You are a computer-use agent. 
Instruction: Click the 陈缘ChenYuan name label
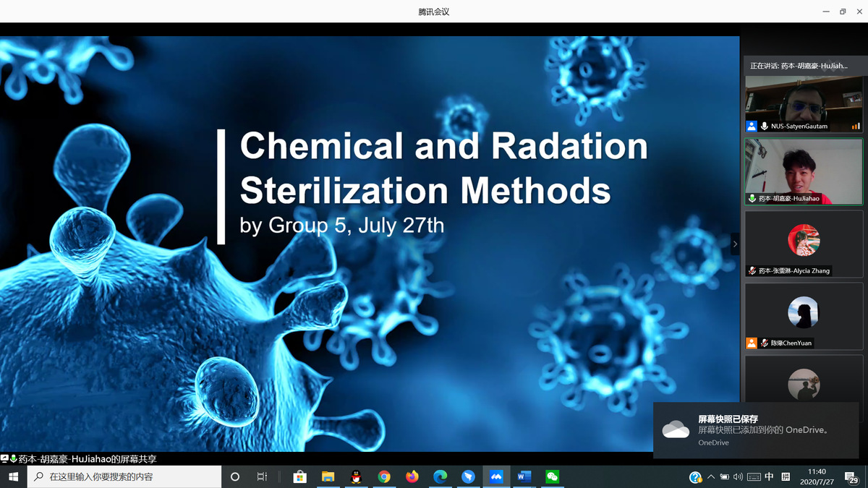(791, 343)
